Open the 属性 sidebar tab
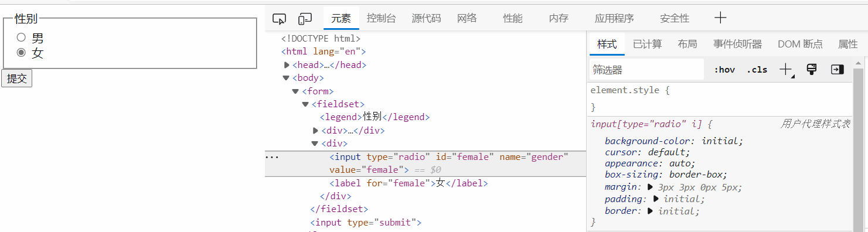This screenshot has height=232, width=868. pos(848,44)
